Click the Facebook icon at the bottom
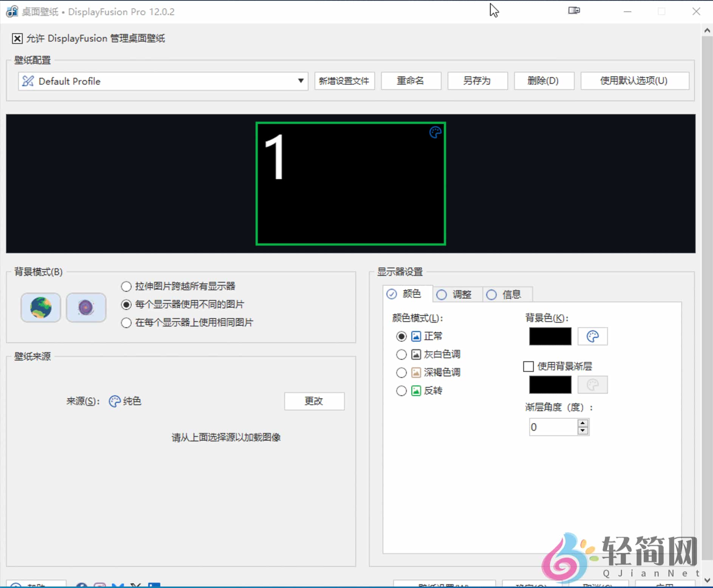Screen dimensions: 713x588 pos(81,585)
